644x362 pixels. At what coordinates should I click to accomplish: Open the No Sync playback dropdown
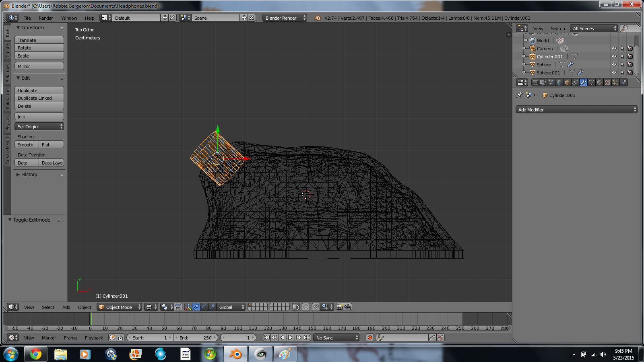click(x=336, y=337)
